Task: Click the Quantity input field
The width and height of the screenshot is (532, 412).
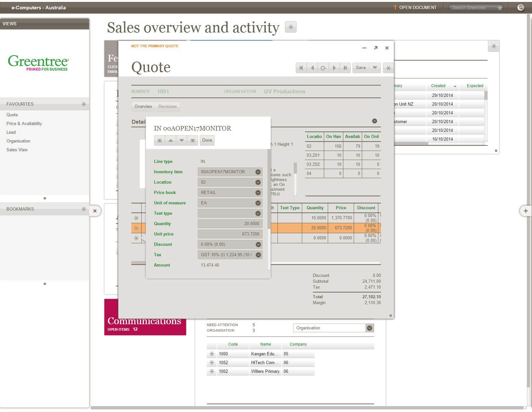Action: click(230, 223)
